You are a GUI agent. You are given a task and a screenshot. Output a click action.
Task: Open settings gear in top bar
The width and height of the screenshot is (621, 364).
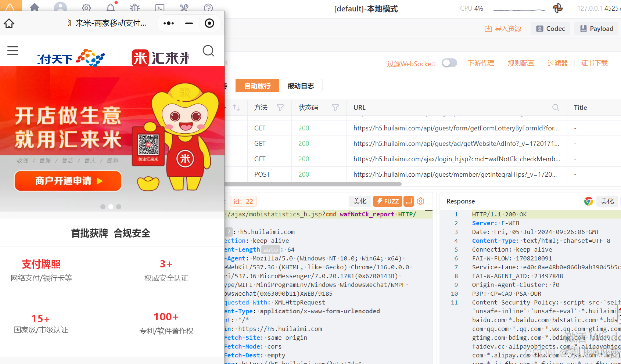point(86,8)
